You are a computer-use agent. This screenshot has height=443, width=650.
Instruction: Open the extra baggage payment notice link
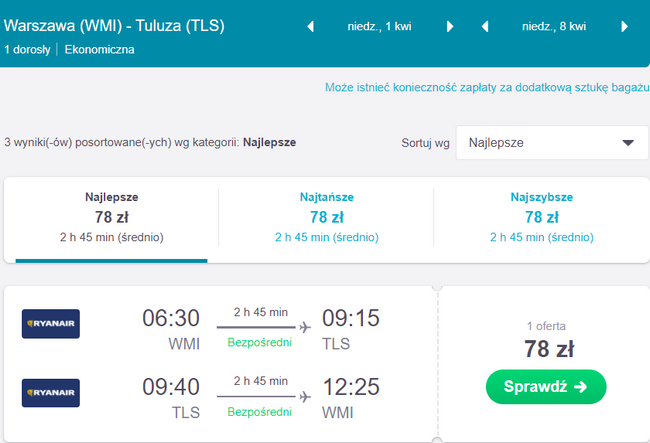(487, 87)
